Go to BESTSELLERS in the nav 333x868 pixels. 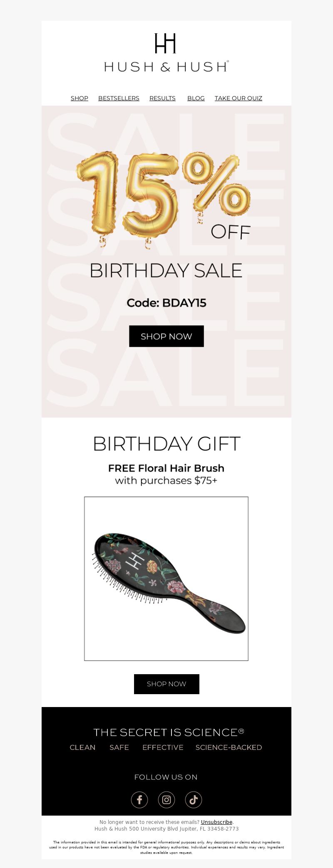pos(119,98)
